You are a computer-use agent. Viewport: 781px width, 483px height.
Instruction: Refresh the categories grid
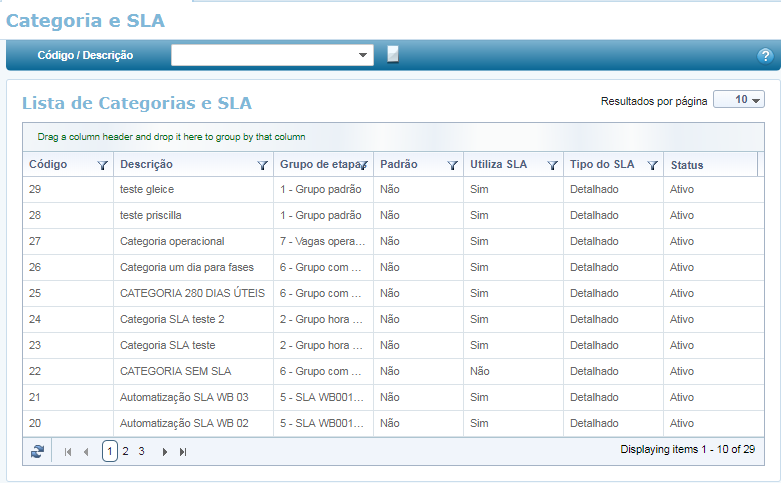[x=37, y=452]
